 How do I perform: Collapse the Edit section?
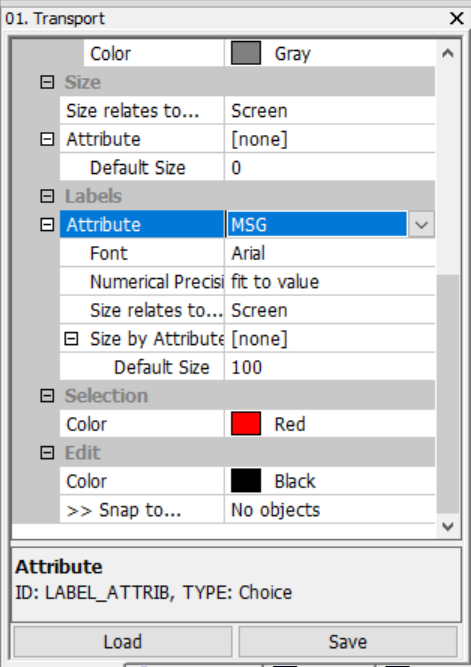(x=47, y=453)
